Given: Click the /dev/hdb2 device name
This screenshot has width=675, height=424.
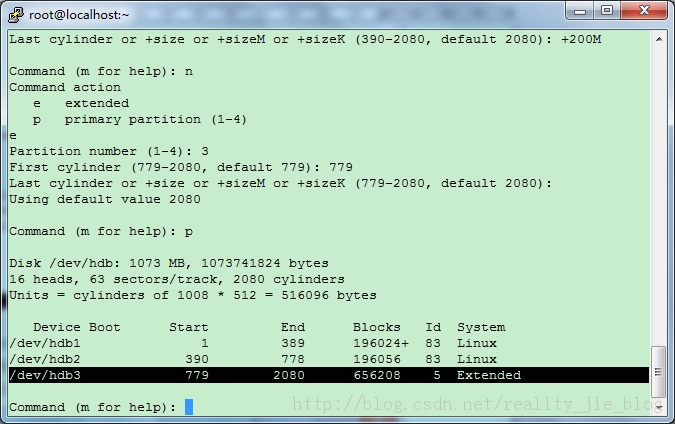Looking at the screenshot, I should pyautogui.click(x=45, y=359).
